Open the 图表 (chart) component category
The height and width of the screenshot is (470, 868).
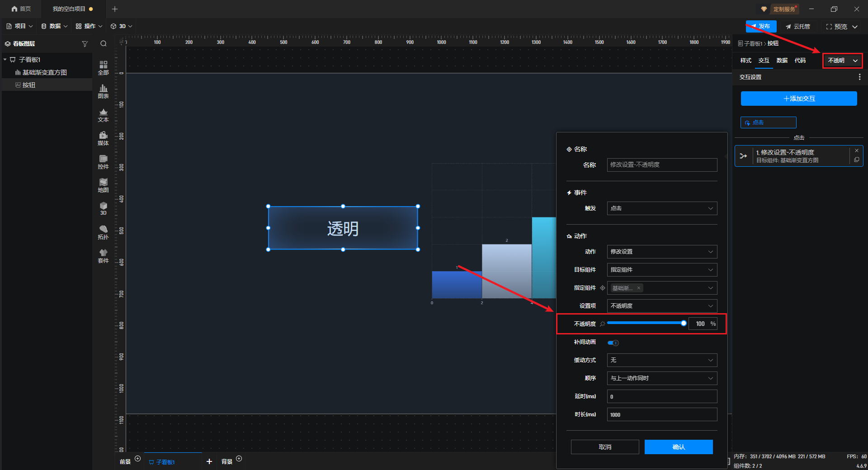103,91
